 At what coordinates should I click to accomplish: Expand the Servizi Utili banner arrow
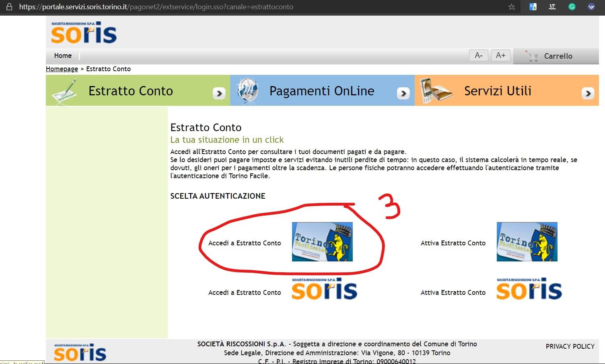[x=588, y=93]
